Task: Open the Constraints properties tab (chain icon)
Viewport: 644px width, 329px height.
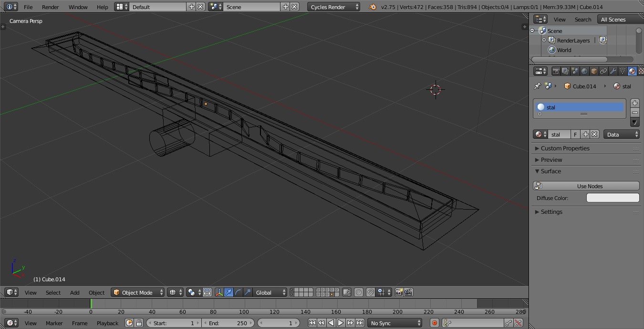Action: tap(603, 71)
